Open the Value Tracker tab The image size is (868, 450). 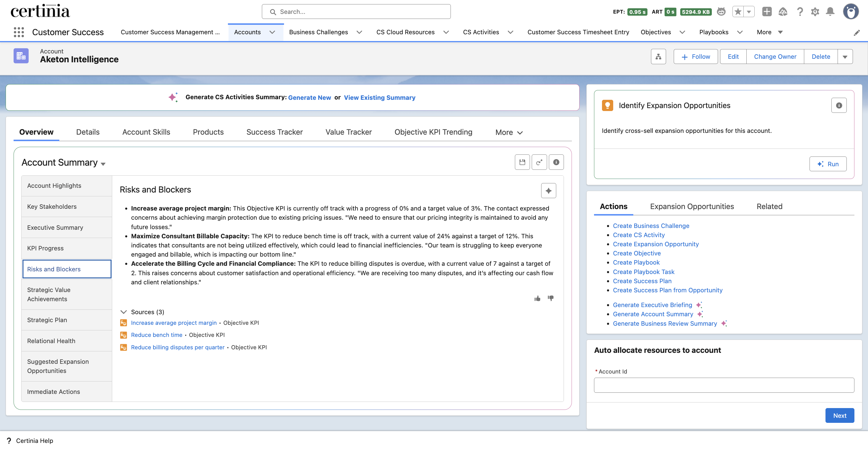coord(348,132)
